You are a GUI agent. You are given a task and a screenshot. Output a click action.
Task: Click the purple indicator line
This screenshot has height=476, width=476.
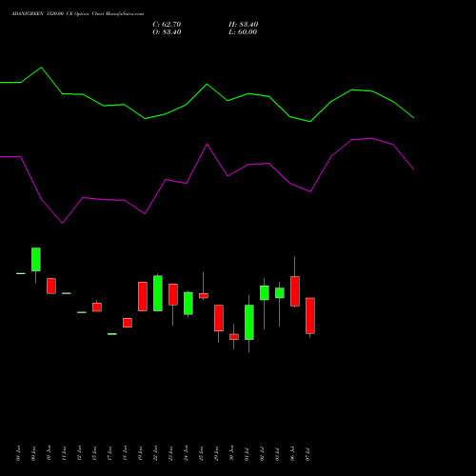pos(207,145)
